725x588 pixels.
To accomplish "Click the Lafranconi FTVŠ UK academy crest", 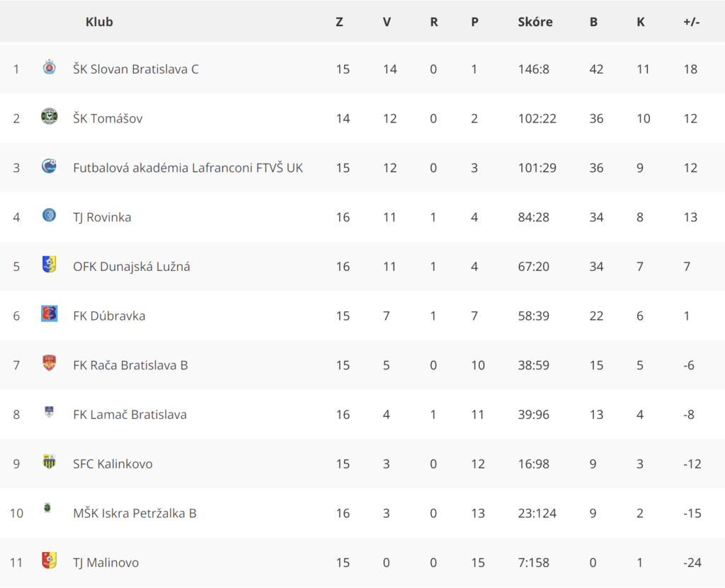I will (49, 166).
